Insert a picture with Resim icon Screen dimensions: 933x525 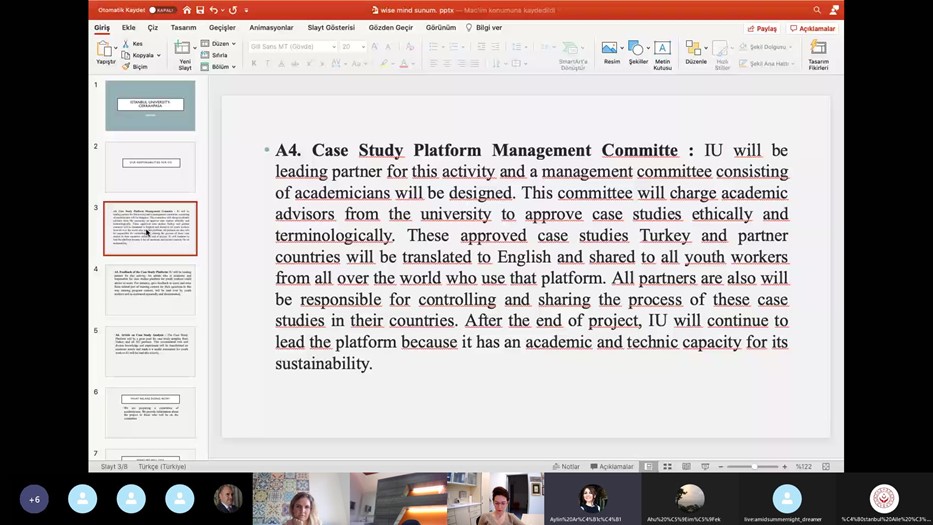click(x=611, y=50)
